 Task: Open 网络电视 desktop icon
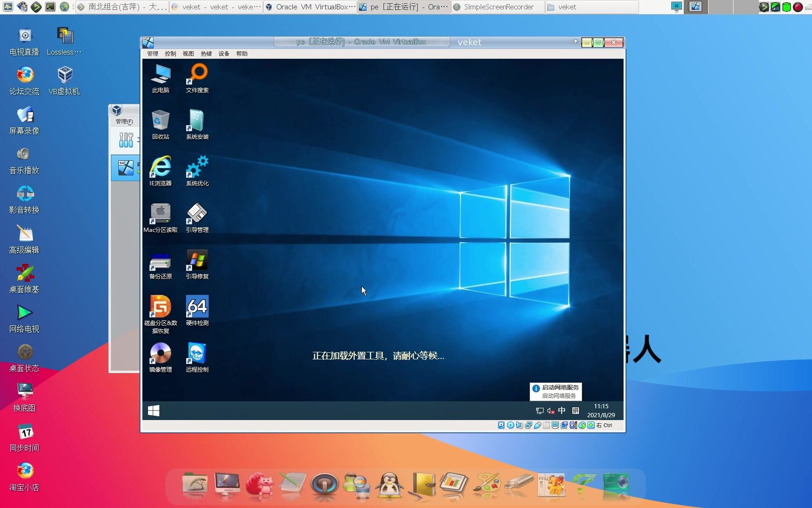pos(24,318)
